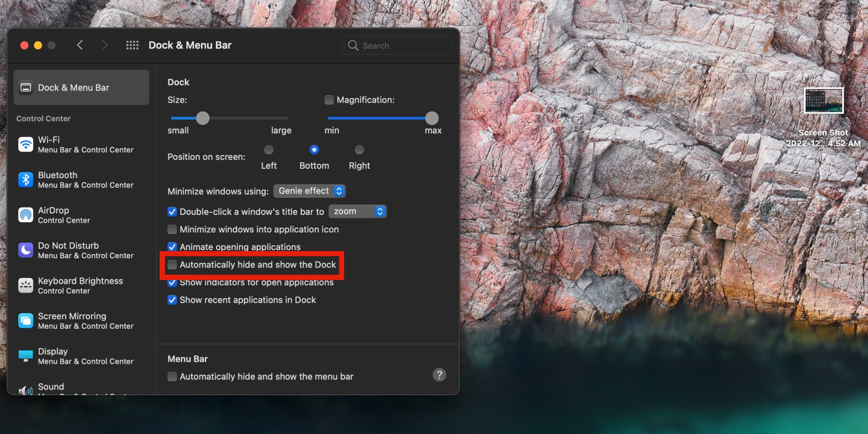Click the Keyboard Brightness icon
This screenshot has width=868, height=434.
click(x=25, y=285)
